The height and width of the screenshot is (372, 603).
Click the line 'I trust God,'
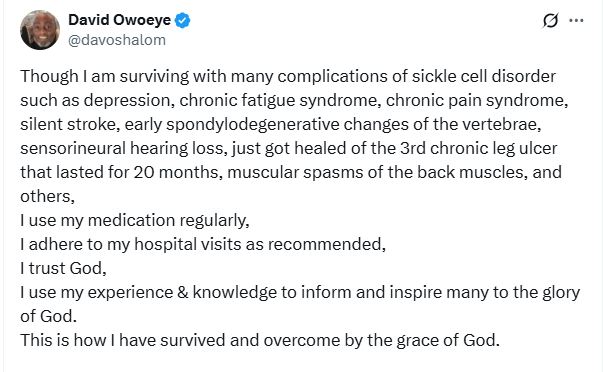tap(63, 269)
